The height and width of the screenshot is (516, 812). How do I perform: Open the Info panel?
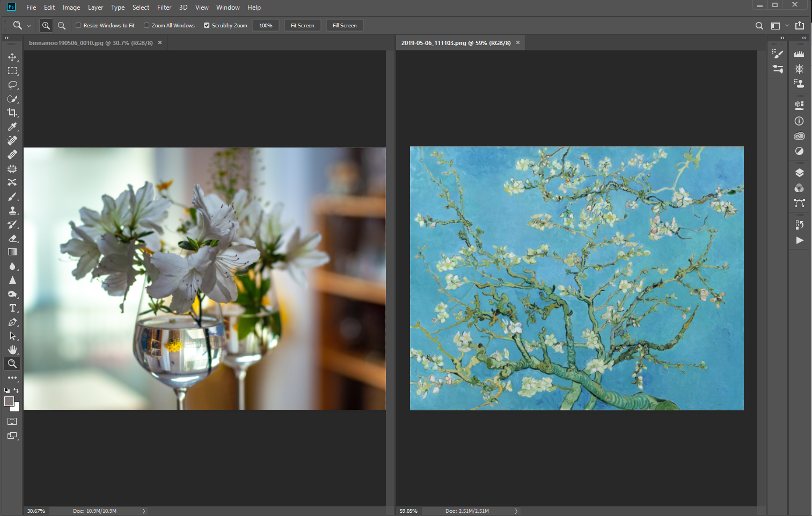point(799,121)
